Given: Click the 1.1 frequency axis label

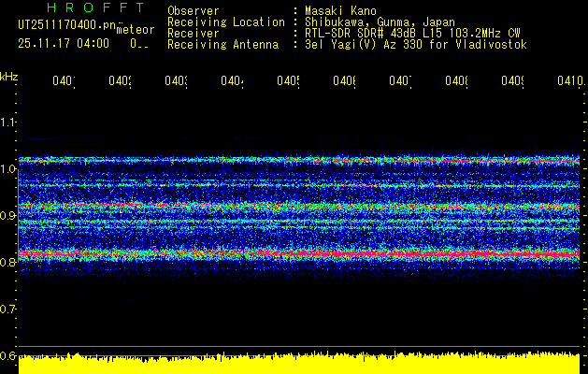Looking at the screenshot, I should [8, 122].
